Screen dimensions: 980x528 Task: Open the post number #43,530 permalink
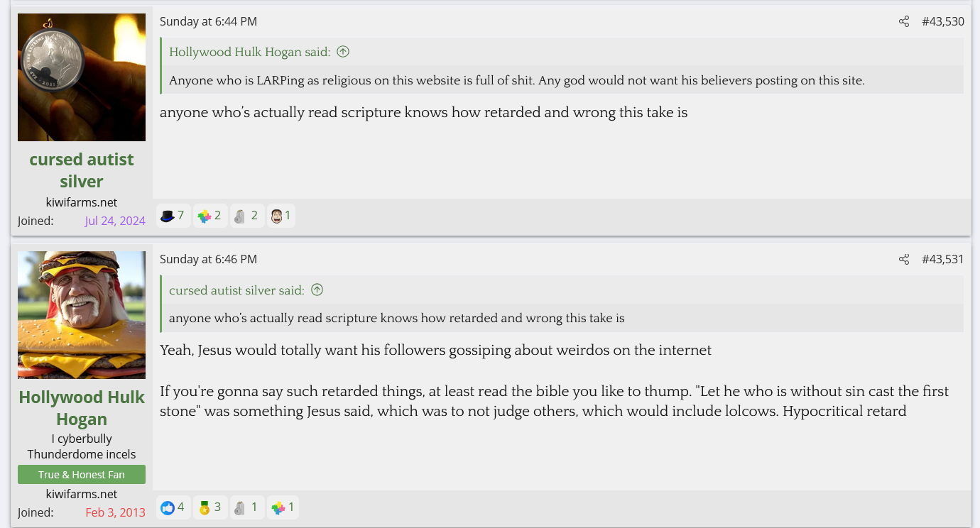click(942, 21)
